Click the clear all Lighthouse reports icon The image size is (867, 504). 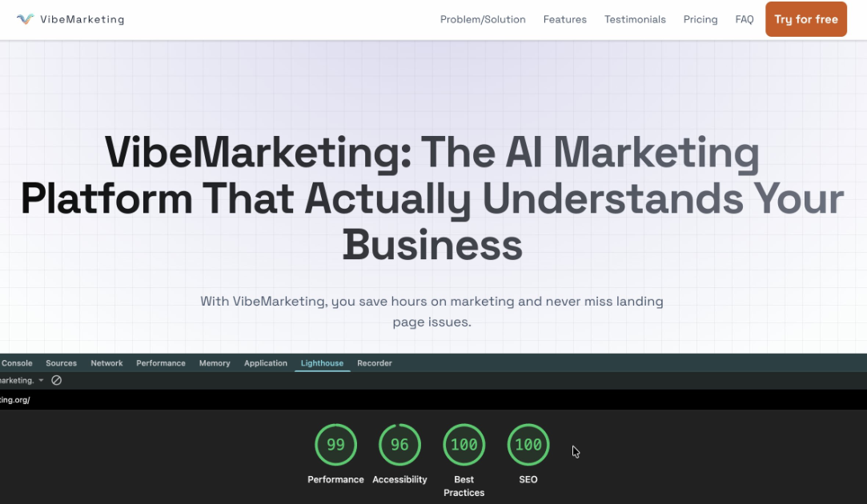[56, 381]
